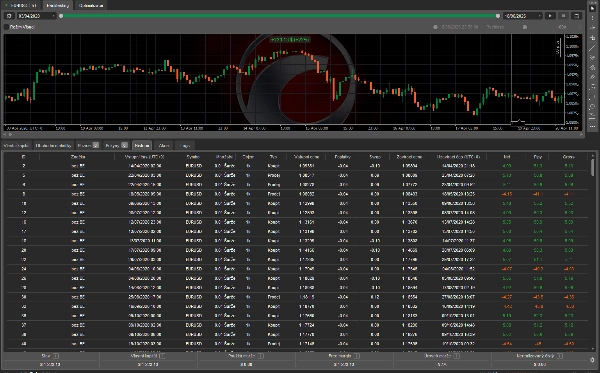Click the info icon on the first summary statistic
This screenshot has width=600, height=373.
click(56, 356)
